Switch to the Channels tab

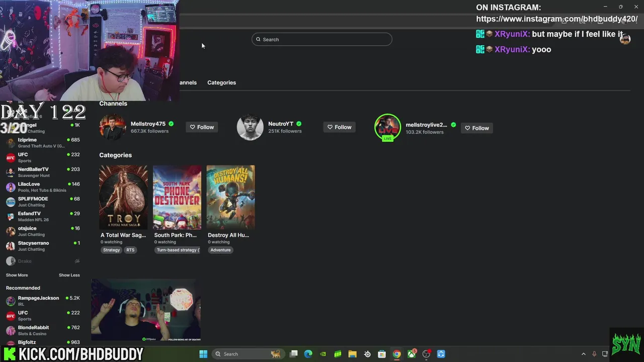coord(188,82)
